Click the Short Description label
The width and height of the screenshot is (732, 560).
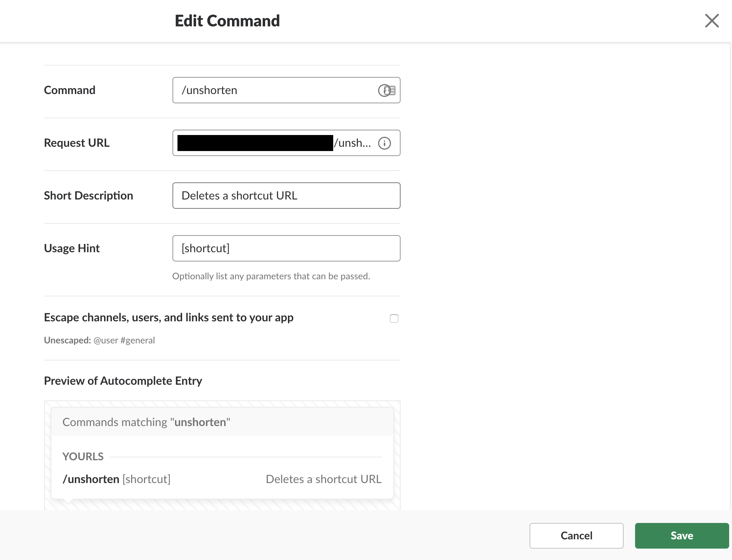point(88,196)
